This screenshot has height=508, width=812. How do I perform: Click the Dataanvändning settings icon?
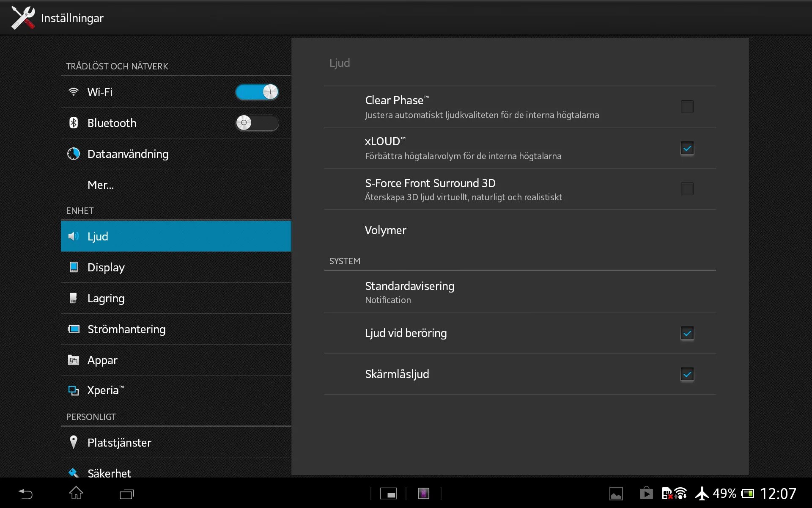click(x=73, y=153)
